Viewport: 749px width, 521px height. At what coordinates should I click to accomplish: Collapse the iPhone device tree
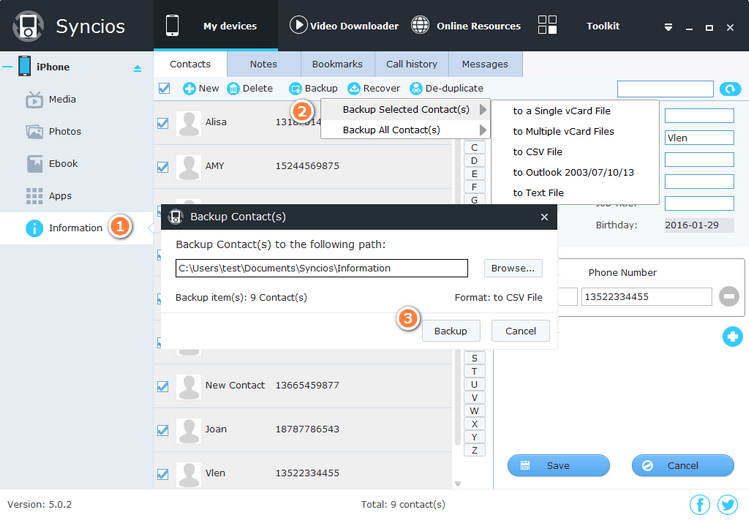(x=7, y=67)
